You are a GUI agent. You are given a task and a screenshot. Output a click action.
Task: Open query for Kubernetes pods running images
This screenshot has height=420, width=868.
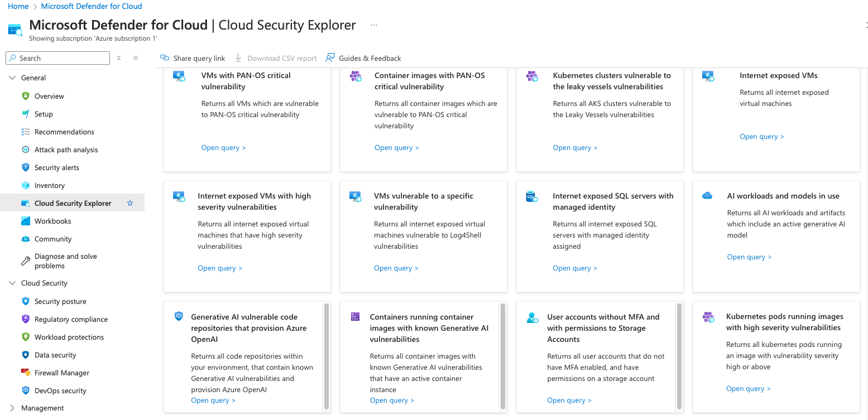[x=749, y=389]
